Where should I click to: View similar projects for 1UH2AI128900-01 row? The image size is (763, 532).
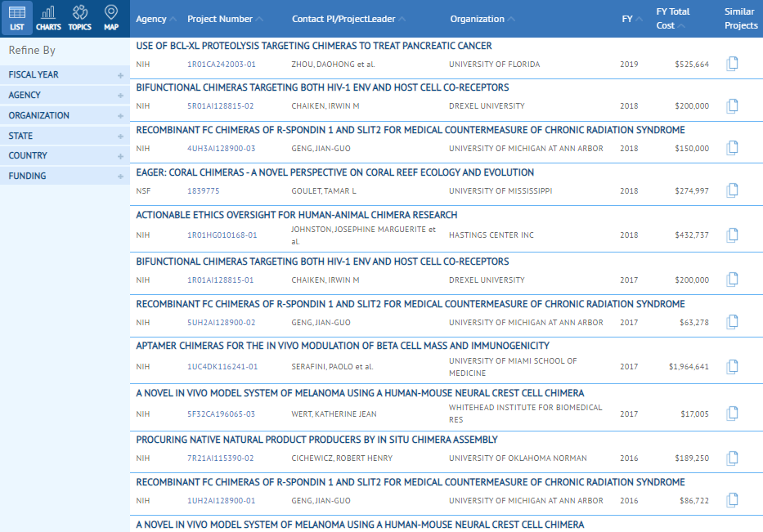coord(732,500)
